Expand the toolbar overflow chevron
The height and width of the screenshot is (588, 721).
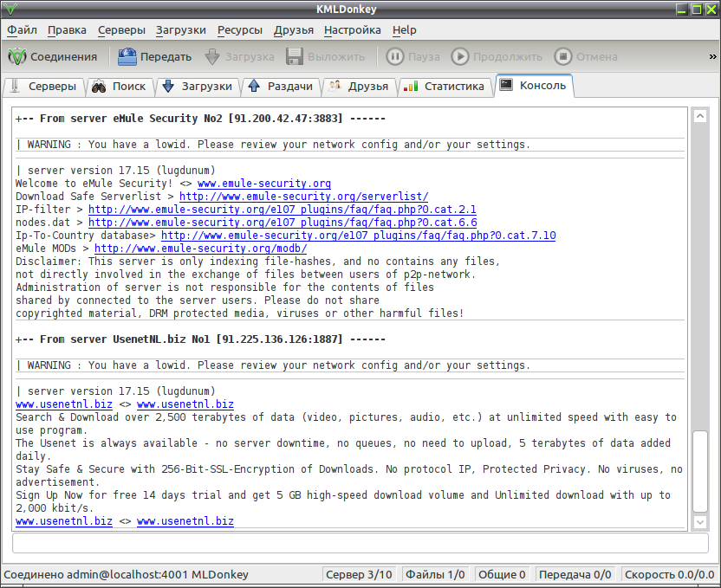click(712, 56)
